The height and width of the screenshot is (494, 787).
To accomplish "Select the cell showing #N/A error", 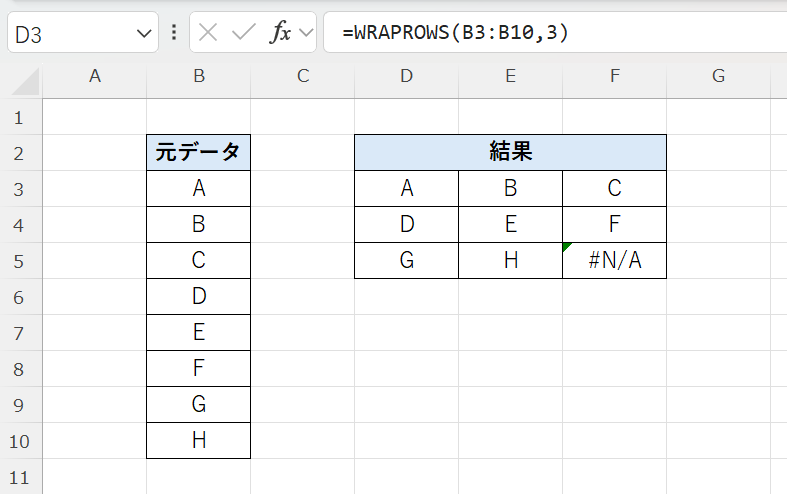I will click(x=614, y=261).
